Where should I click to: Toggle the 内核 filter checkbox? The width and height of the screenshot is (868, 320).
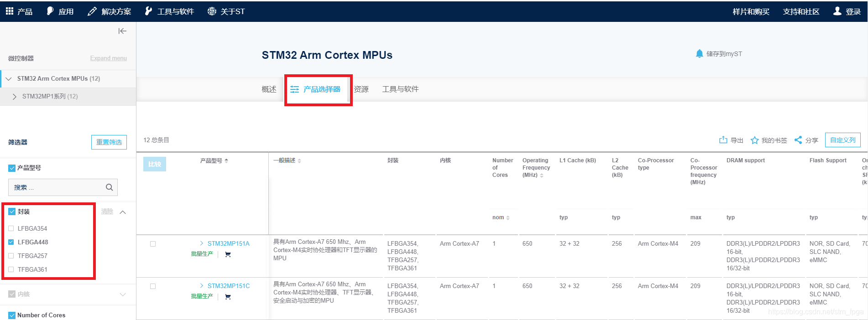click(12, 294)
